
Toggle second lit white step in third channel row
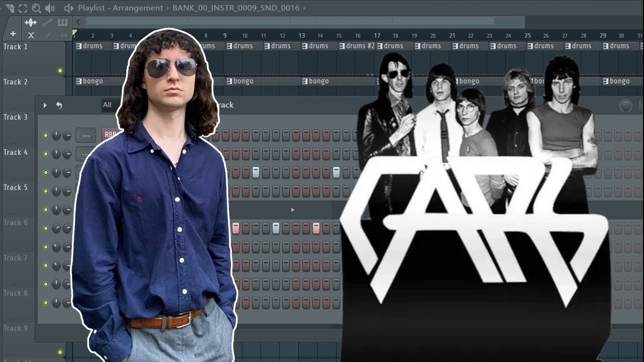point(336,172)
